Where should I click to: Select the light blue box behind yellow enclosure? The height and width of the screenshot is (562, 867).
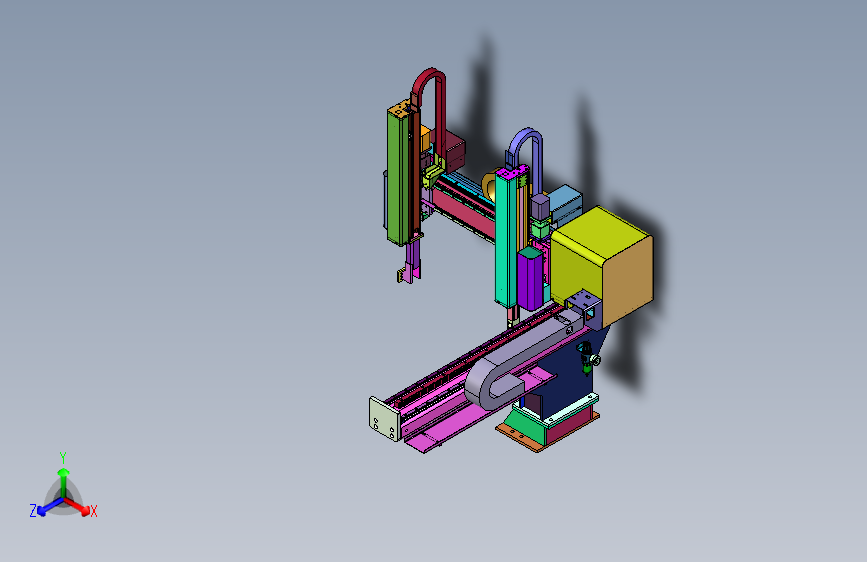coord(565,205)
